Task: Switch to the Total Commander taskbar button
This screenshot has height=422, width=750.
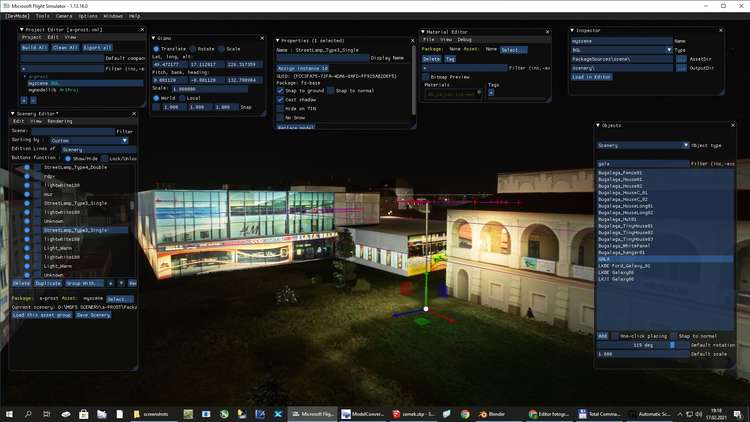Action: (x=599, y=414)
